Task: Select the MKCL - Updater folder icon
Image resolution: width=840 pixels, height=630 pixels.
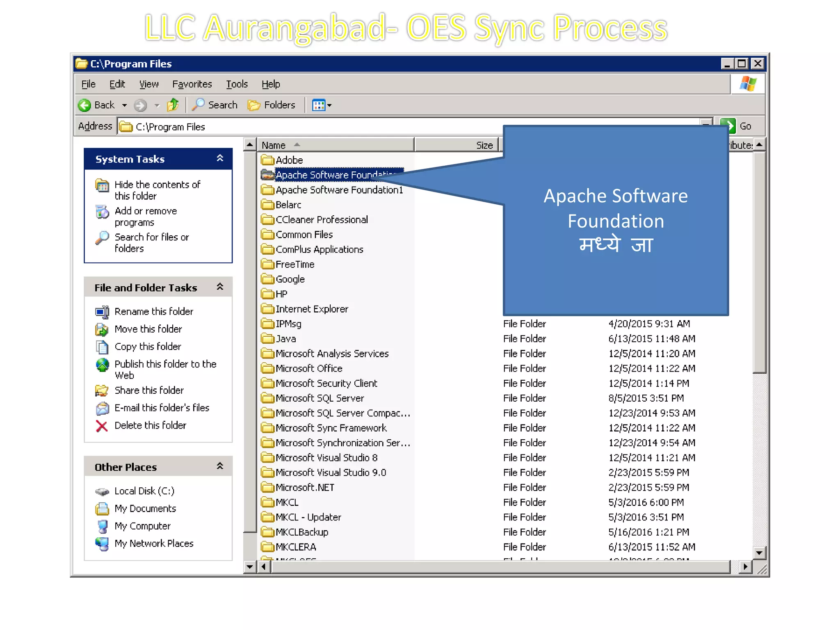Action: tap(267, 517)
